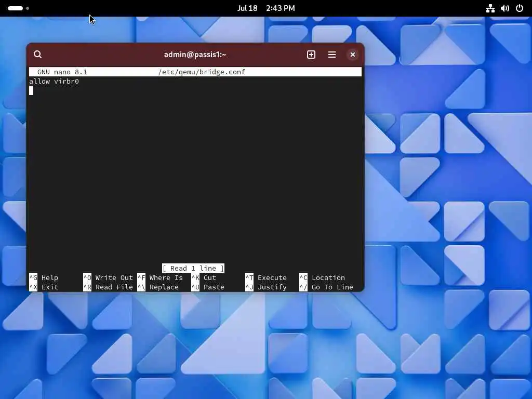Image resolution: width=532 pixels, height=399 pixels.
Task: Open the power menu icon
Action: point(520,8)
